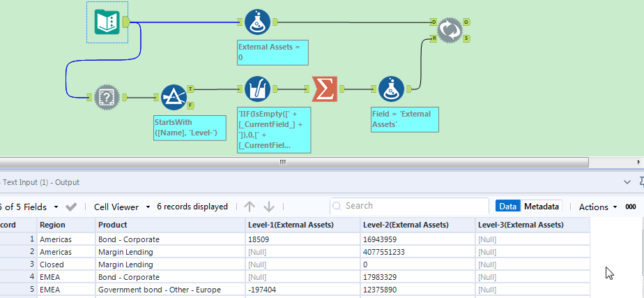
Task: Click the Filter tool with StartsWith annotation
Action: pos(173,97)
